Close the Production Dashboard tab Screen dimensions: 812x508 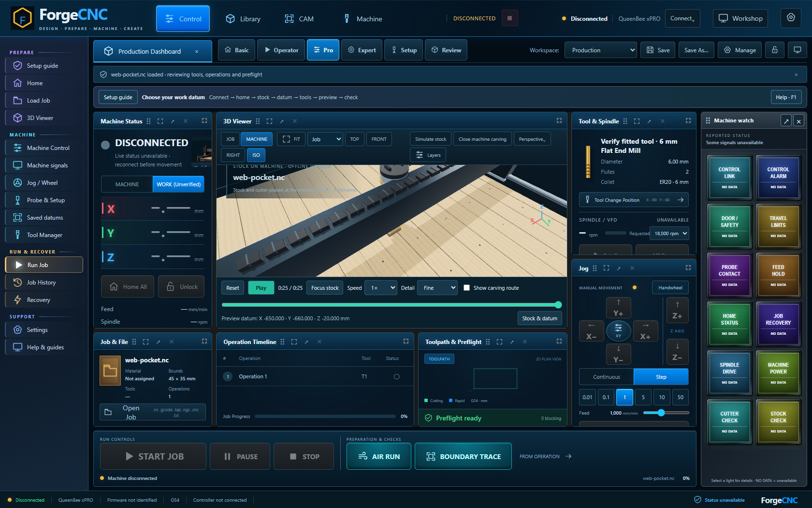click(x=197, y=51)
